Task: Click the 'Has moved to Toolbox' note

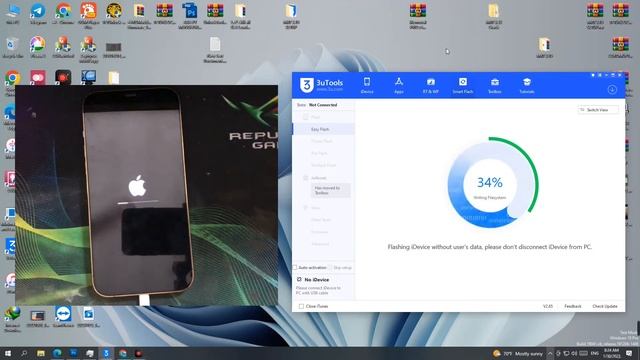Action: click(x=330, y=190)
